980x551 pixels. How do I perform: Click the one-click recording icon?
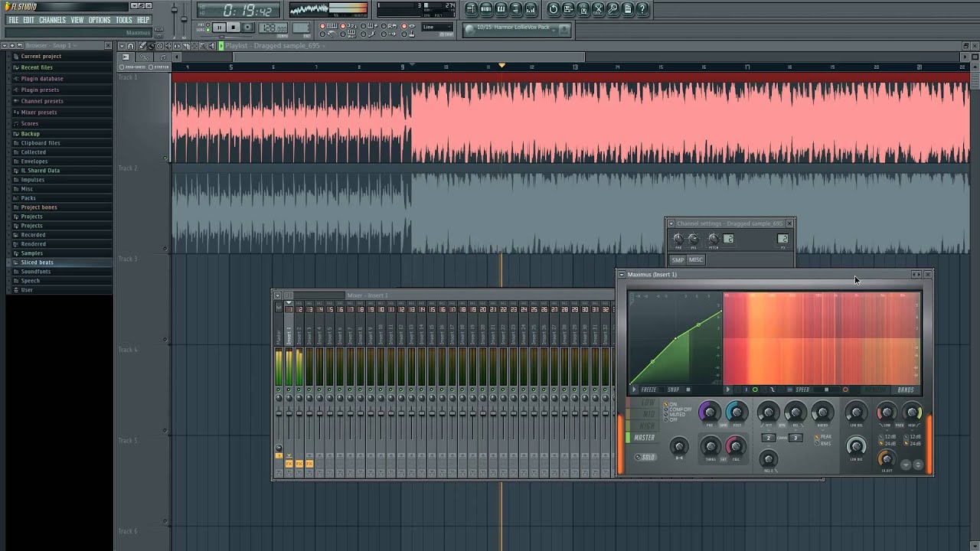tap(612, 9)
